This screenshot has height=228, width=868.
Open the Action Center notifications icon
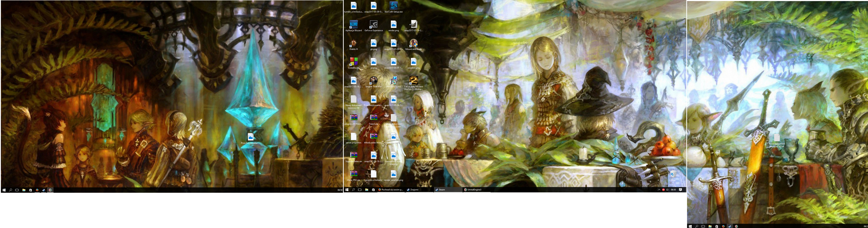pos(680,190)
